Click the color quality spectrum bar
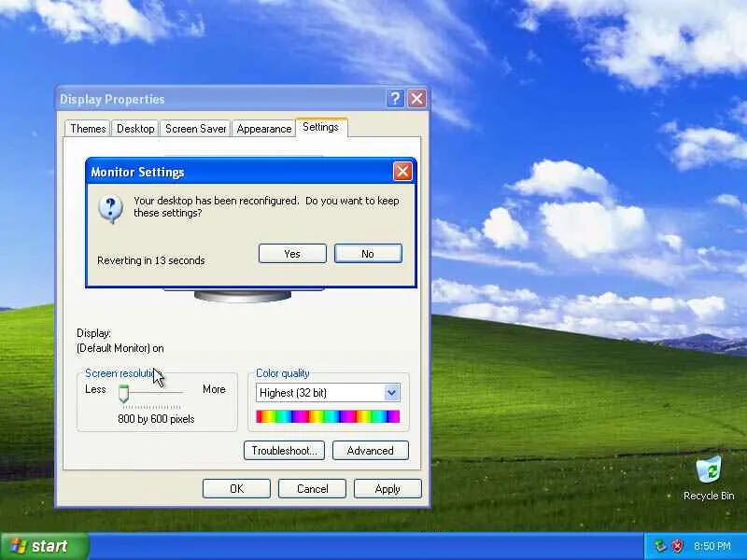 [328, 416]
